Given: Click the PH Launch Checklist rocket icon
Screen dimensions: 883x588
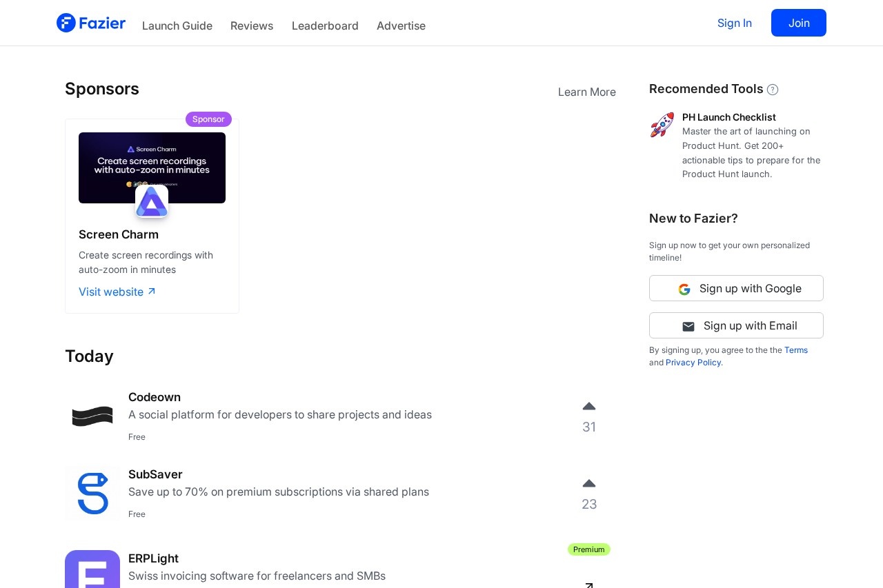Looking at the screenshot, I should tap(662, 125).
